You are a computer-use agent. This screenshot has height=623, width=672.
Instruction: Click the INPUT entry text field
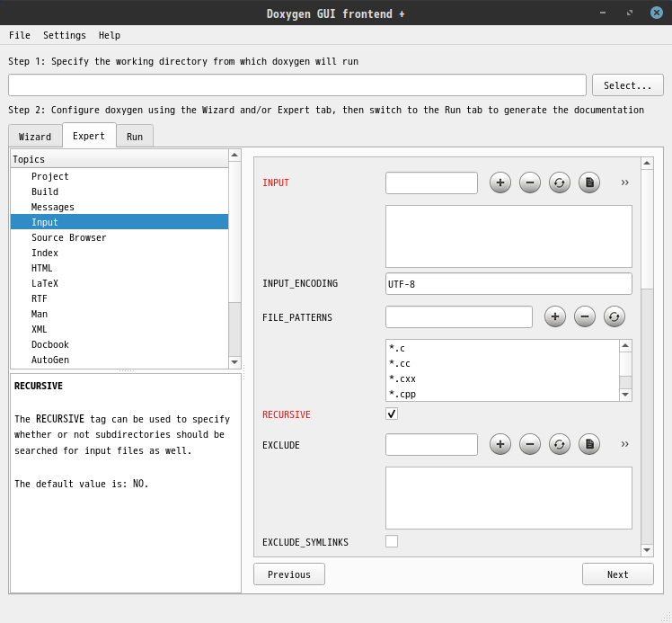pyautogui.click(x=431, y=182)
